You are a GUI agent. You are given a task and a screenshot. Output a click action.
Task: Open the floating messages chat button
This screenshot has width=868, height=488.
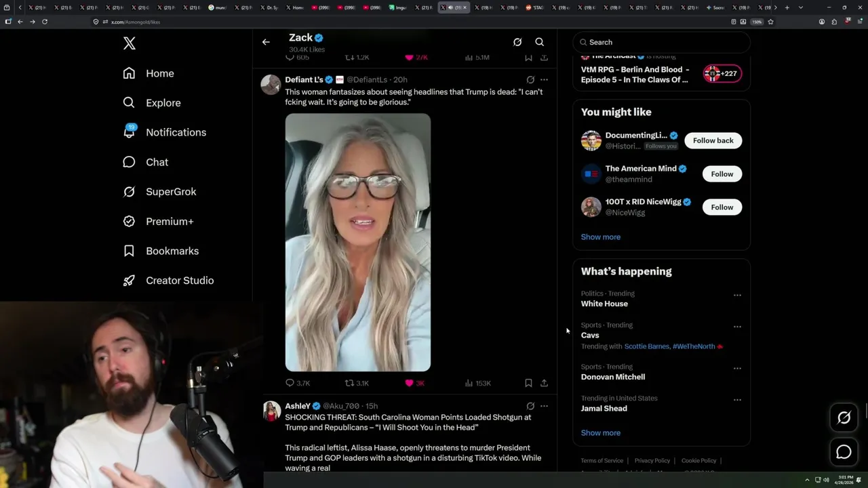[x=844, y=452]
